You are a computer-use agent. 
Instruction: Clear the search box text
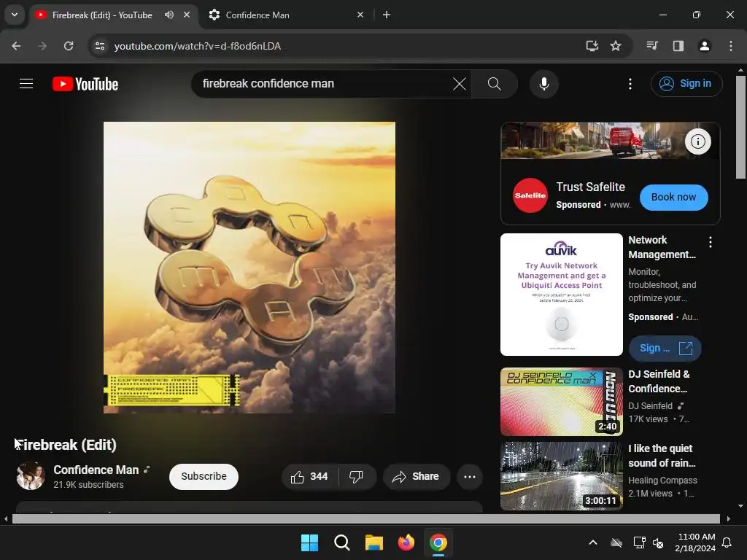460,84
